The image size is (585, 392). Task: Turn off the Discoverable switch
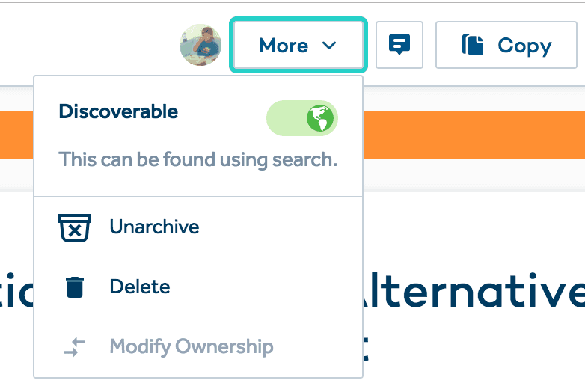(302, 119)
